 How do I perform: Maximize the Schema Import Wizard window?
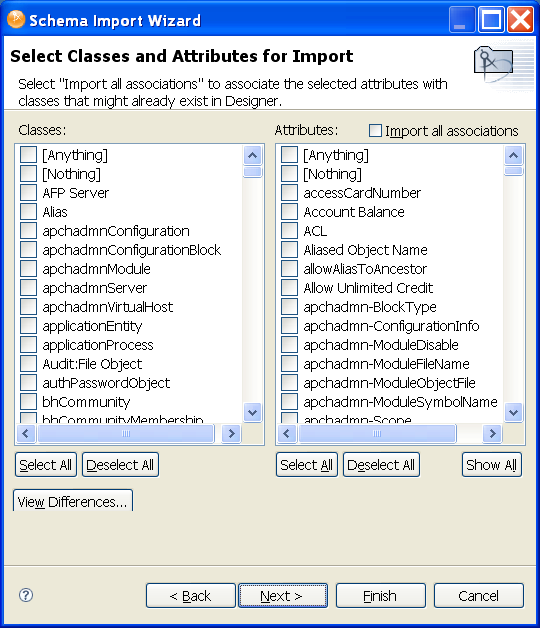coord(492,19)
